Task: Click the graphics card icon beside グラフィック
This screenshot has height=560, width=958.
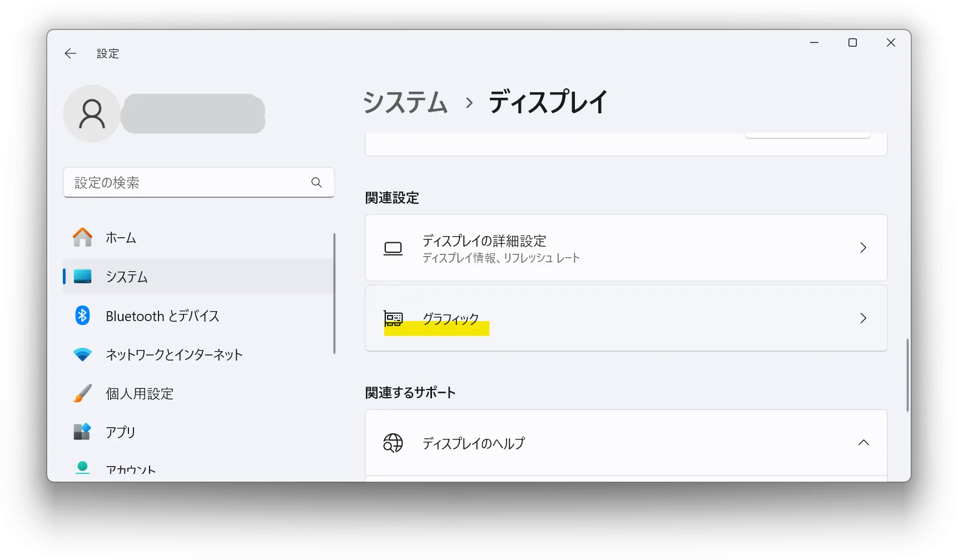Action: click(393, 318)
